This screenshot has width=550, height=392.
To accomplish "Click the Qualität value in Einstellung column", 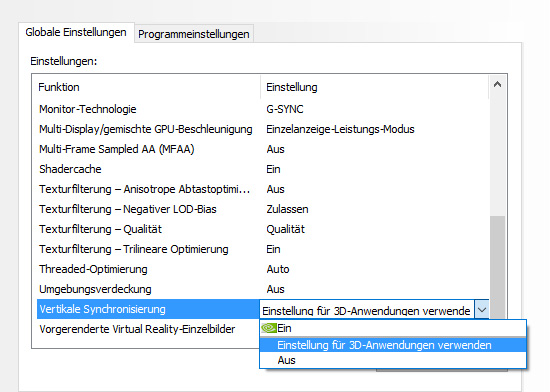I will (286, 229).
